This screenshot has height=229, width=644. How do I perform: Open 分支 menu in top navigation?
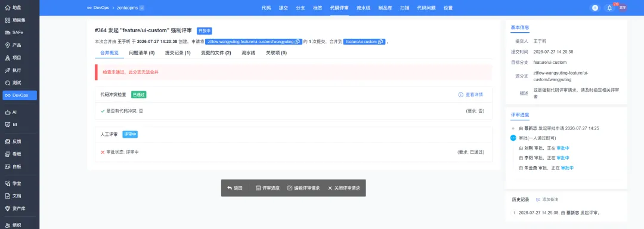pyautogui.click(x=301, y=8)
